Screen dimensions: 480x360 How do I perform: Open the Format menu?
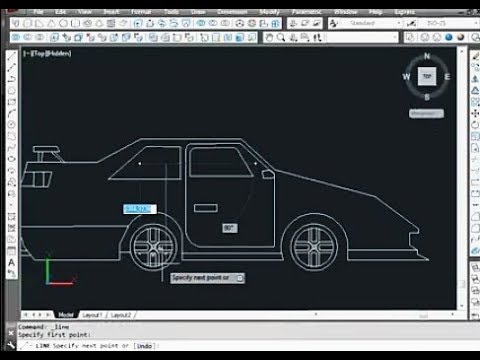point(141,12)
